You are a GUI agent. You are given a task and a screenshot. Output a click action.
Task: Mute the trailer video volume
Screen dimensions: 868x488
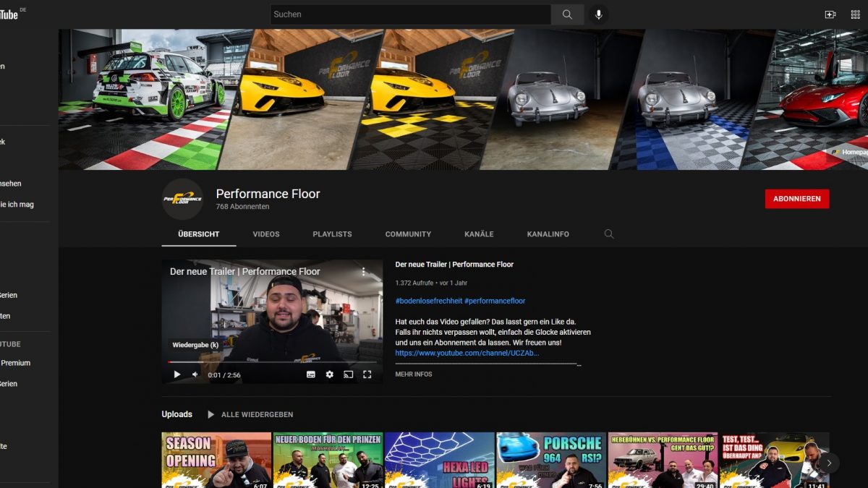coord(195,374)
